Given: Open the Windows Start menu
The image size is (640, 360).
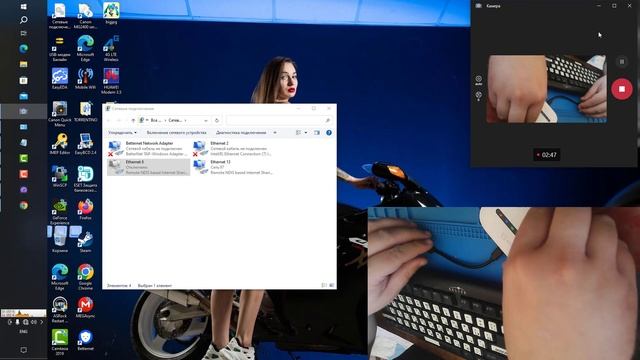Looking at the screenshot, I should pos(24,7).
